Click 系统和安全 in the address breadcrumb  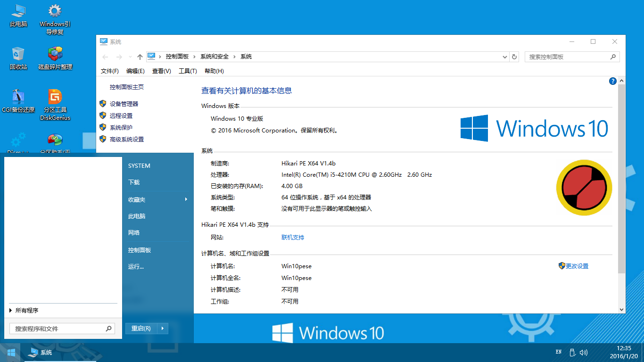click(215, 57)
